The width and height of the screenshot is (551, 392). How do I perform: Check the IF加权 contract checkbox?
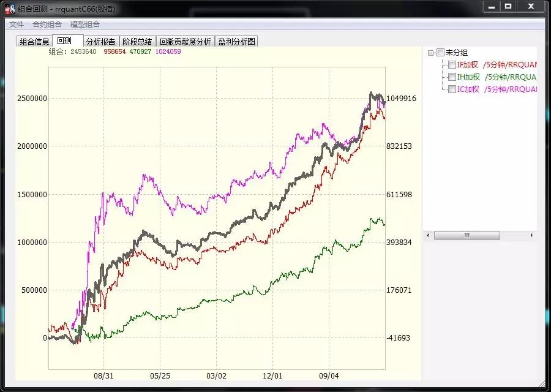click(x=452, y=65)
